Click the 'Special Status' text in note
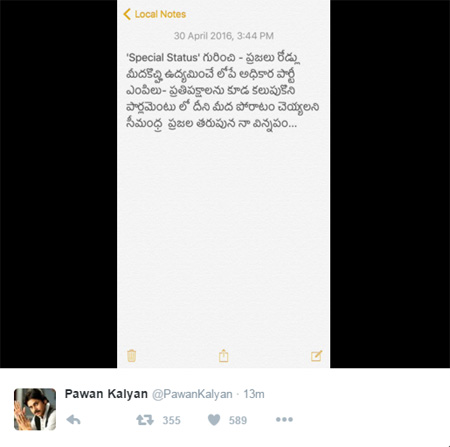450x447 pixels. tap(163, 58)
